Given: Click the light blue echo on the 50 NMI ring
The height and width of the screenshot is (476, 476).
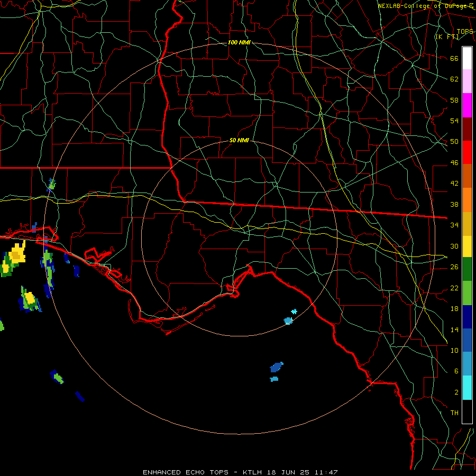Looking at the screenshot, I should pyautogui.click(x=288, y=321).
